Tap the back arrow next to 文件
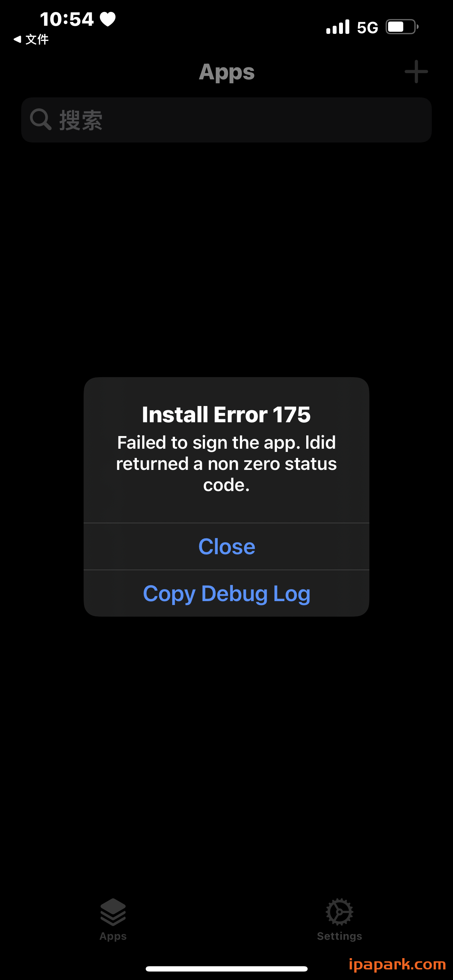453x980 pixels. tap(17, 39)
